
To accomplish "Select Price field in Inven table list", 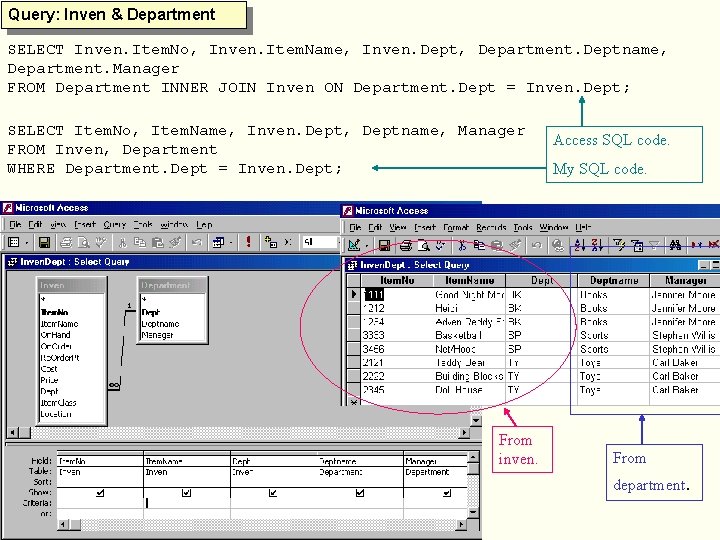I will click(50, 380).
